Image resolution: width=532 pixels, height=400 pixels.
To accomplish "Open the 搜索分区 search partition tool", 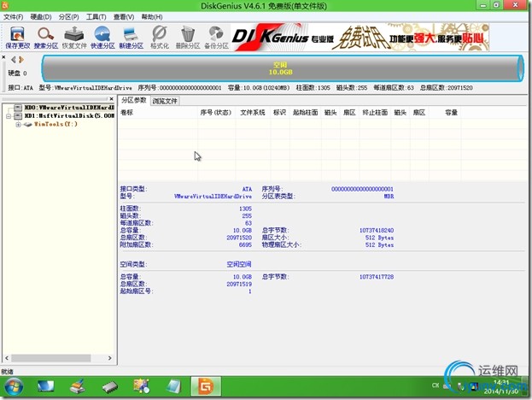I will pyautogui.click(x=46, y=38).
